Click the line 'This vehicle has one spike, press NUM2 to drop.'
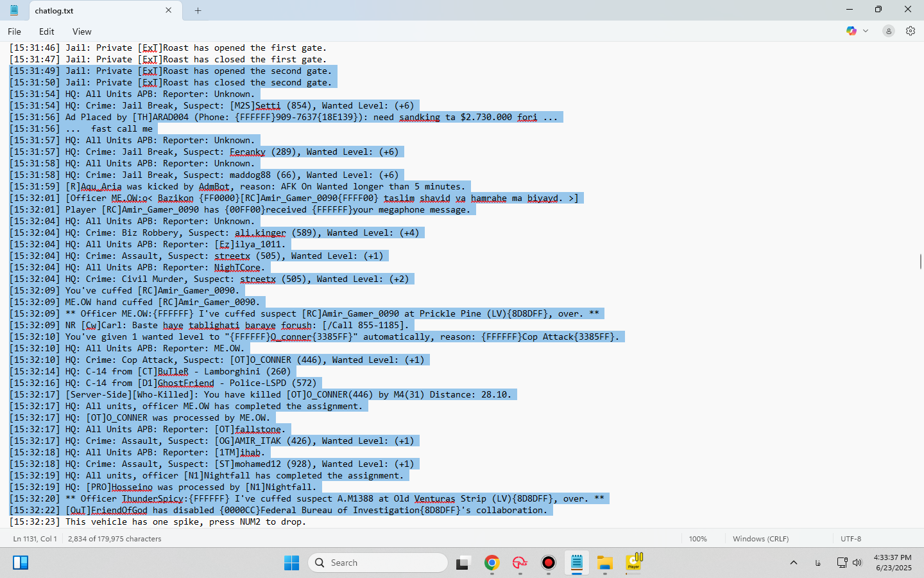Screen dimensions: 924x578 click(158, 521)
